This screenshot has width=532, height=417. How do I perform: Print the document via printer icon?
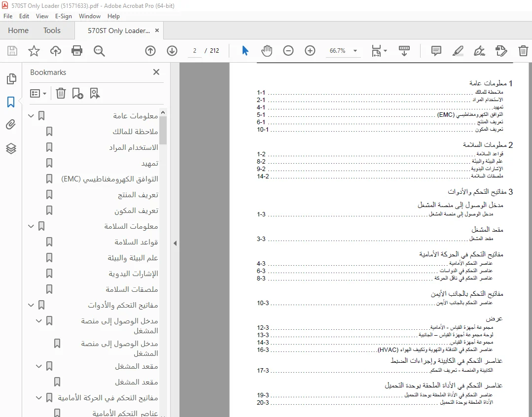click(x=77, y=51)
